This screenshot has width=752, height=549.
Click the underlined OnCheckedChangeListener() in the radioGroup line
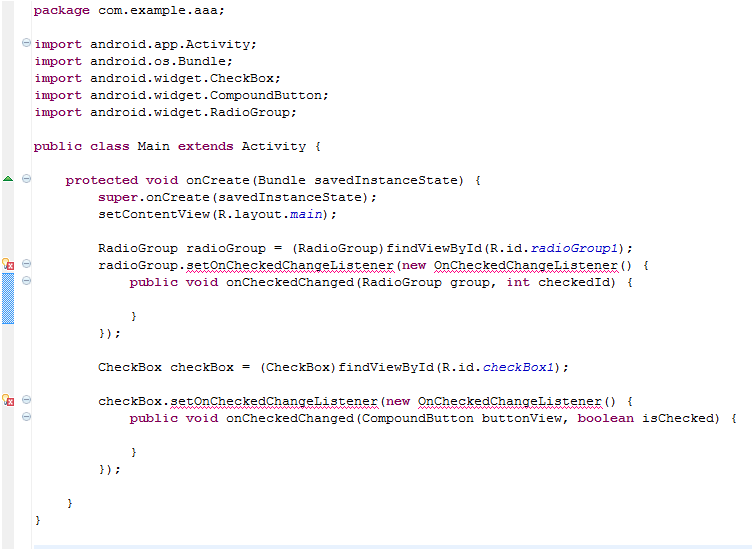(532, 266)
